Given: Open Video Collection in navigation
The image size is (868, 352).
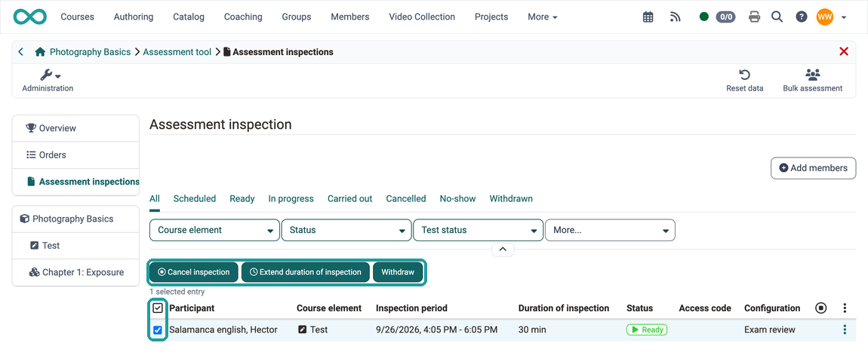Looking at the screenshot, I should pos(422,17).
